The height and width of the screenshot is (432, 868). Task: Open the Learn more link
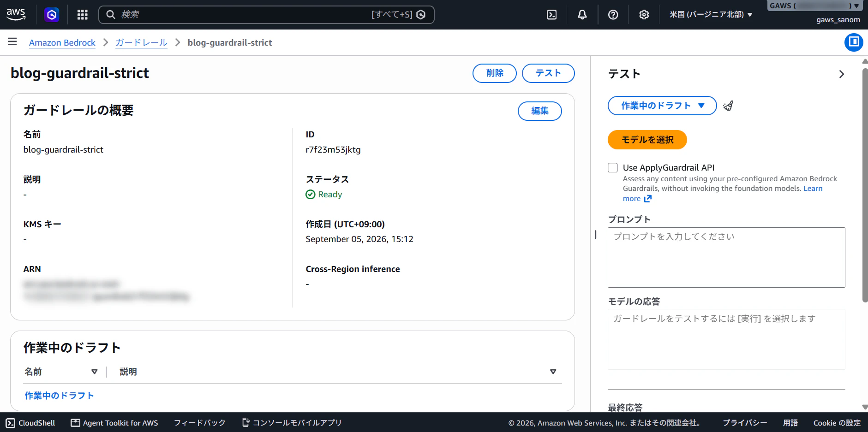coord(813,188)
